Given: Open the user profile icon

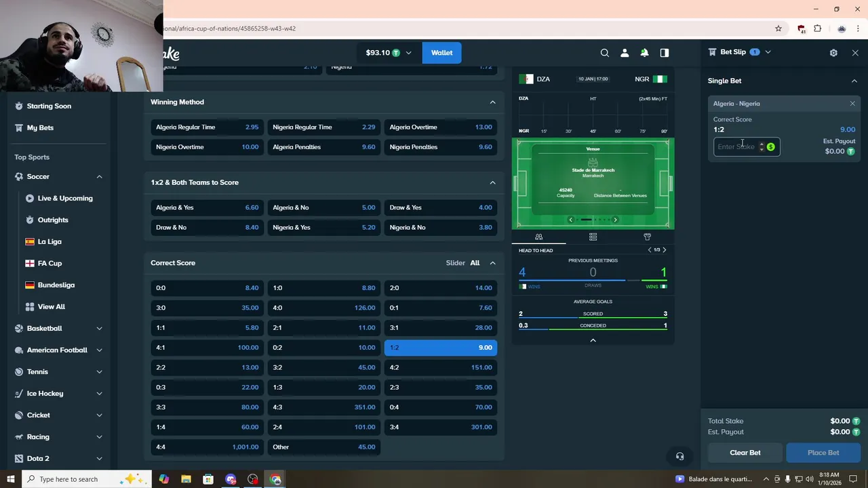Looking at the screenshot, I should 625,53.
